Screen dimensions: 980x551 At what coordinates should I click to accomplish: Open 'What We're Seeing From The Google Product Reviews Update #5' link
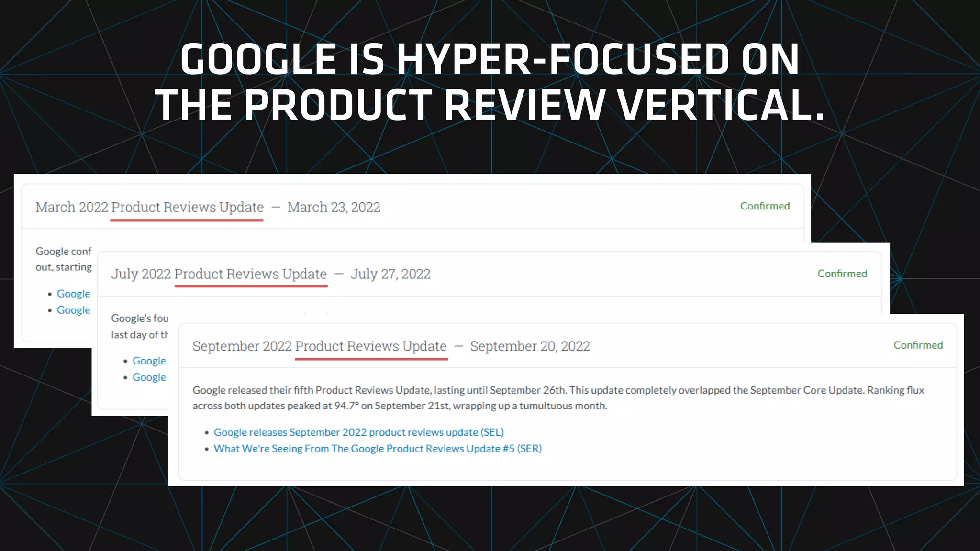(378, 449)
